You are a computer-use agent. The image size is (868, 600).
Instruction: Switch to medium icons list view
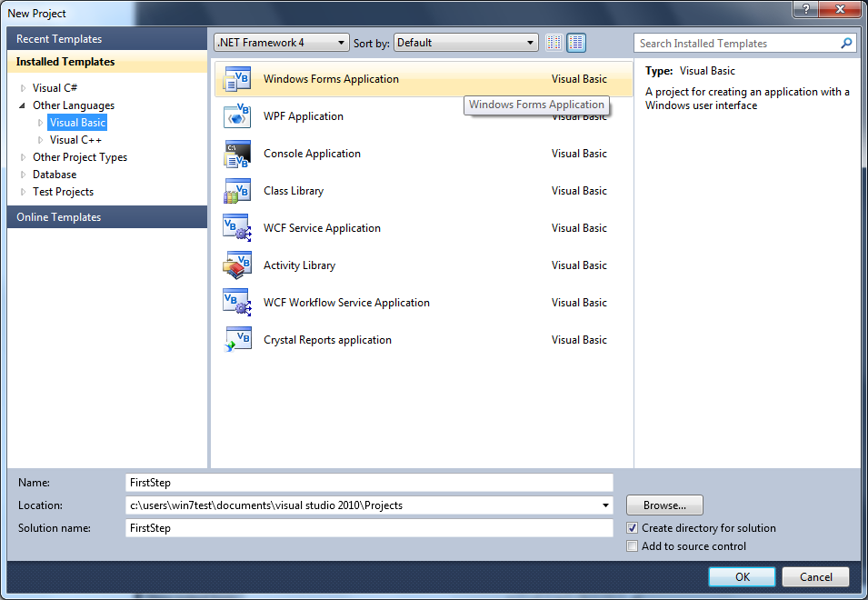tap(576, 43)
